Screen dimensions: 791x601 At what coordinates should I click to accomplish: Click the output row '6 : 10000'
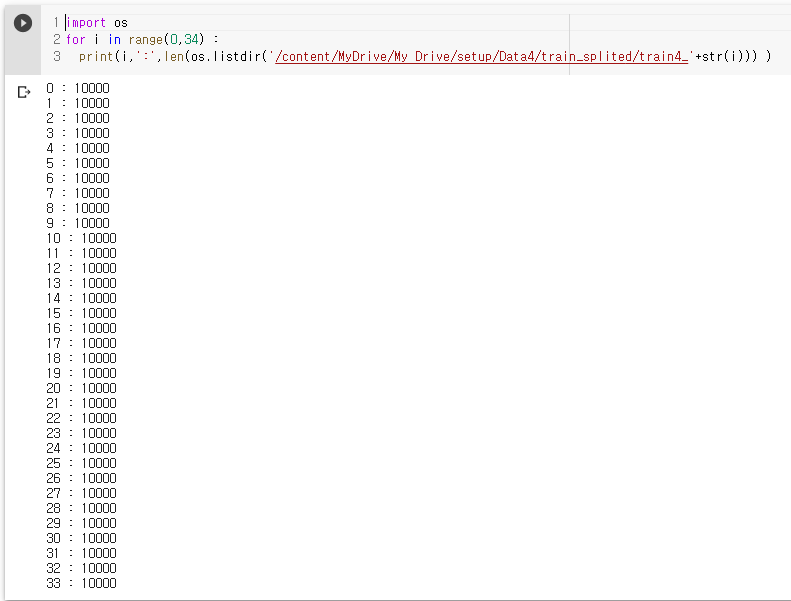click(78, 178)
